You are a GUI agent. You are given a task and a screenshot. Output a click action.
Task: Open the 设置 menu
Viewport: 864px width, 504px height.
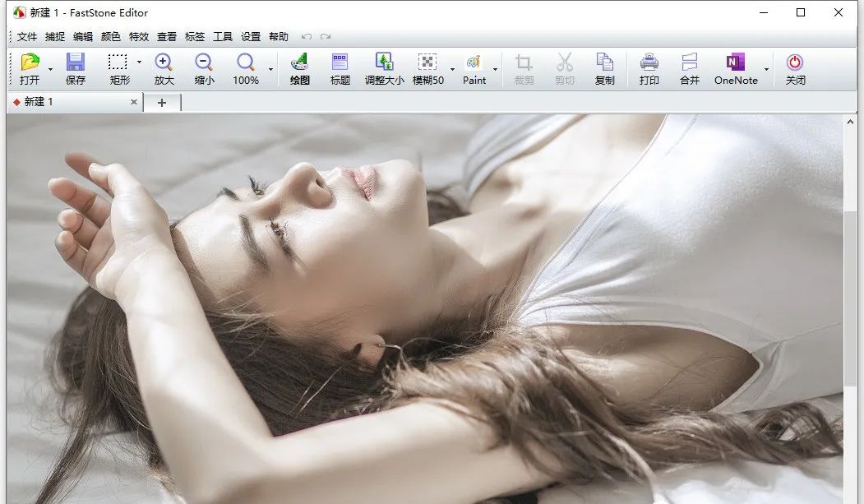[x=250, y=36]
